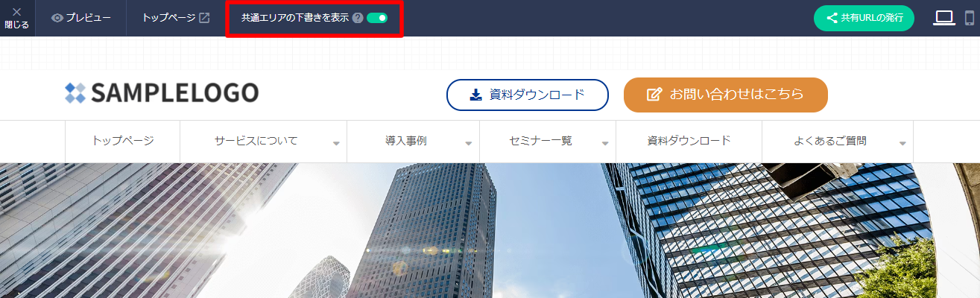Expand the セミナー一覧 dropdown arrow
Viewport: 980px width, 298px height.
605,143
